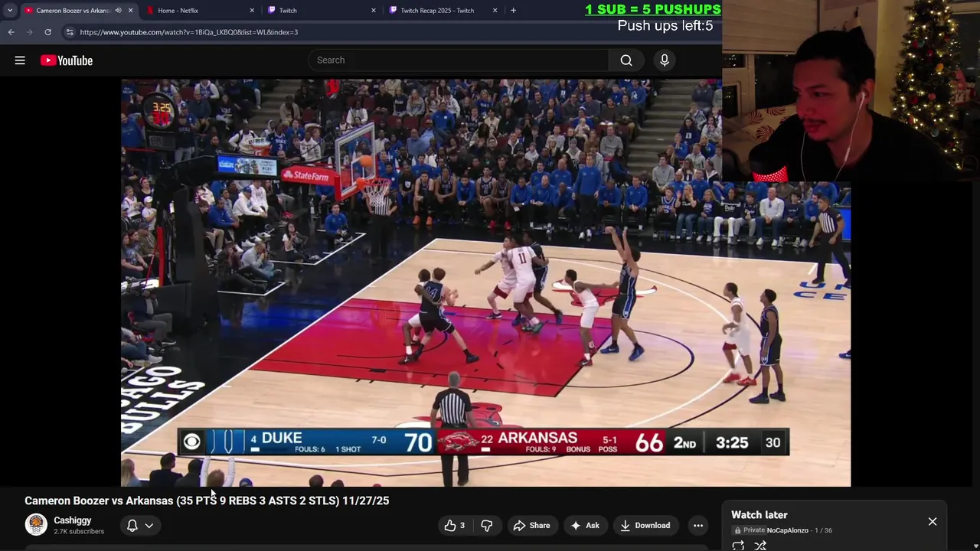This screenshot has height=551, width=980.
Task: Mute tab audio on Cameron Boozer tab
Action: pos(118,11)
